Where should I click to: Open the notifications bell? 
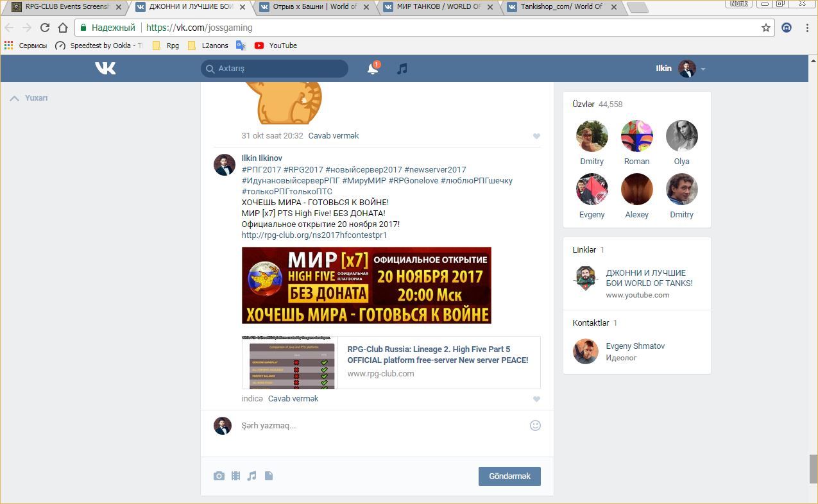[x=373, y=69]
